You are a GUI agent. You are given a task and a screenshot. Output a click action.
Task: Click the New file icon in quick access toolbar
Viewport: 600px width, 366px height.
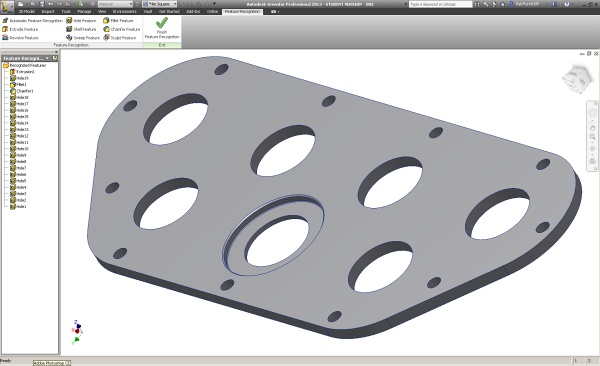pos(21,4)
